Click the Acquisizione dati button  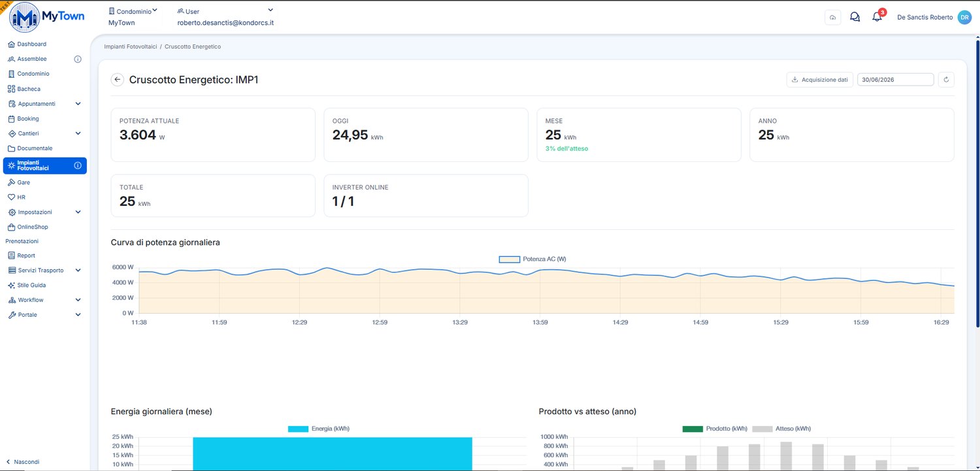pyautogui.click(x=819, y=80)
